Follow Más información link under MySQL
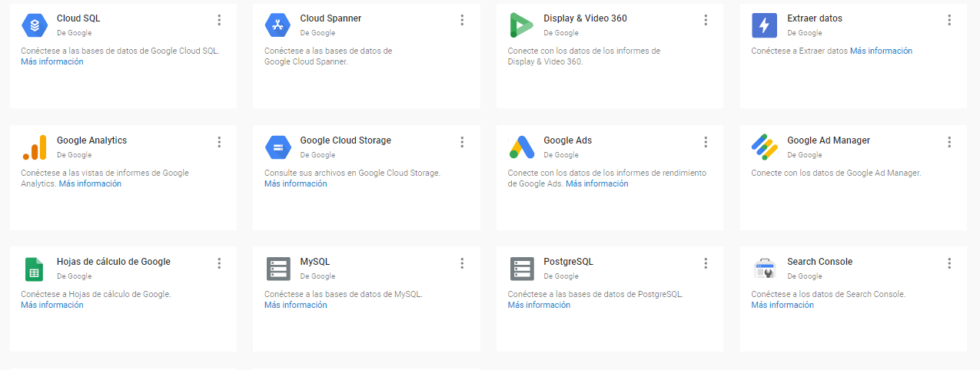 296,305
